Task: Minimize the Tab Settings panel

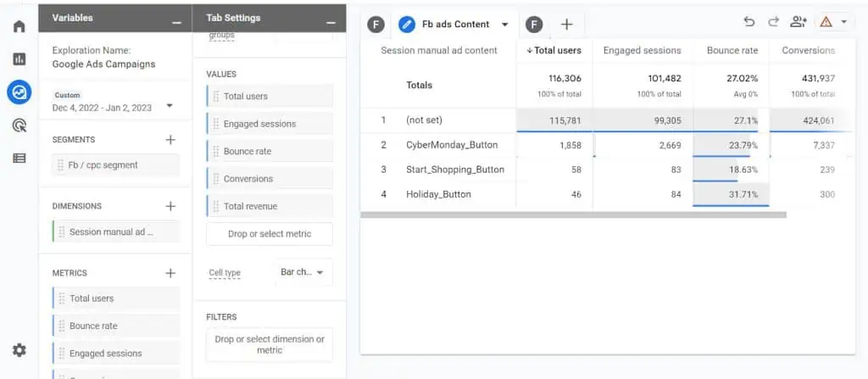Action: point(331,23)
